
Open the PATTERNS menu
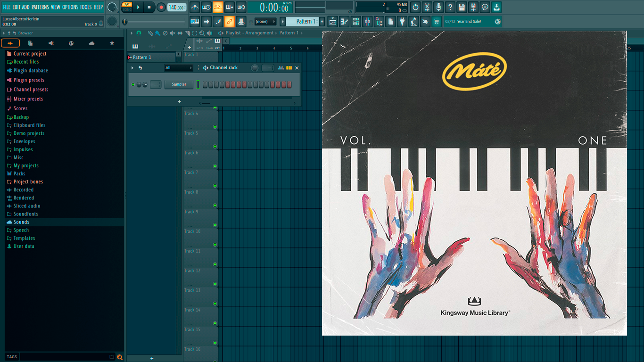pos(40,7)
